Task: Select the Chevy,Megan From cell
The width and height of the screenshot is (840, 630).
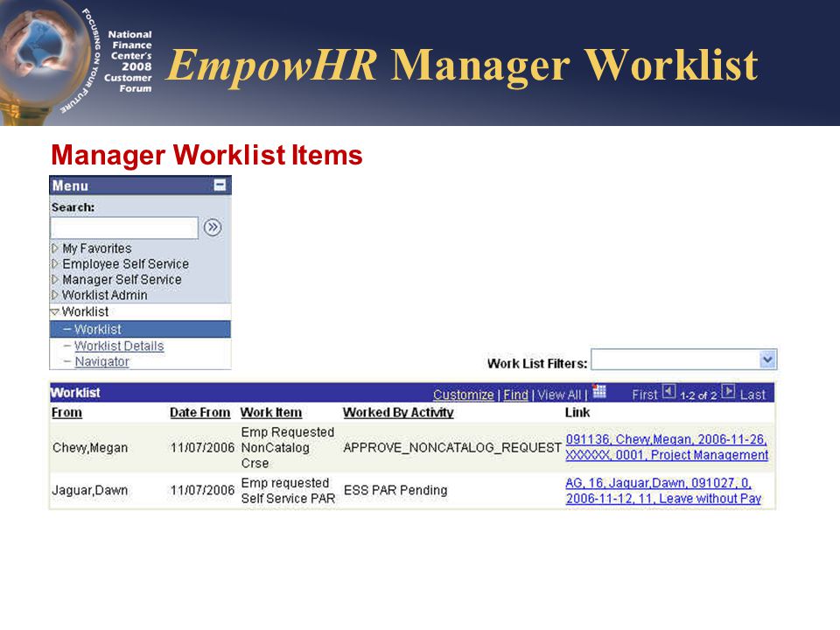Action: point(90,448)
